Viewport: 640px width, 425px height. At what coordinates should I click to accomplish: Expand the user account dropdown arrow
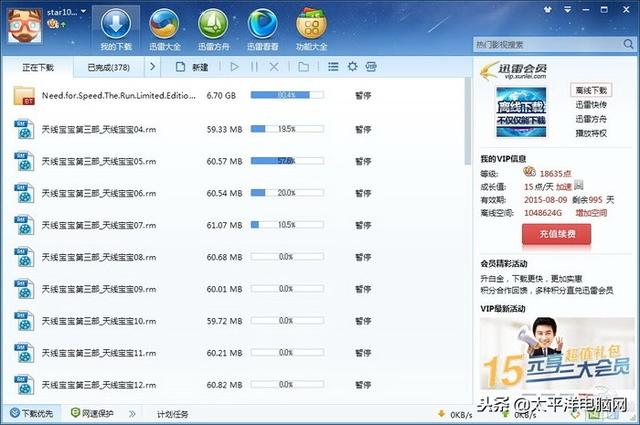[x=82, y=13]
